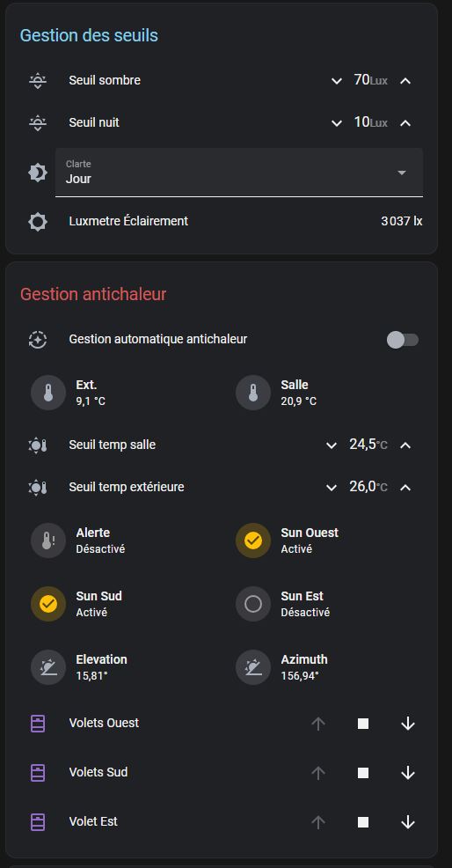Click the Volets Ouest shutter icon

tap(37, 723)
